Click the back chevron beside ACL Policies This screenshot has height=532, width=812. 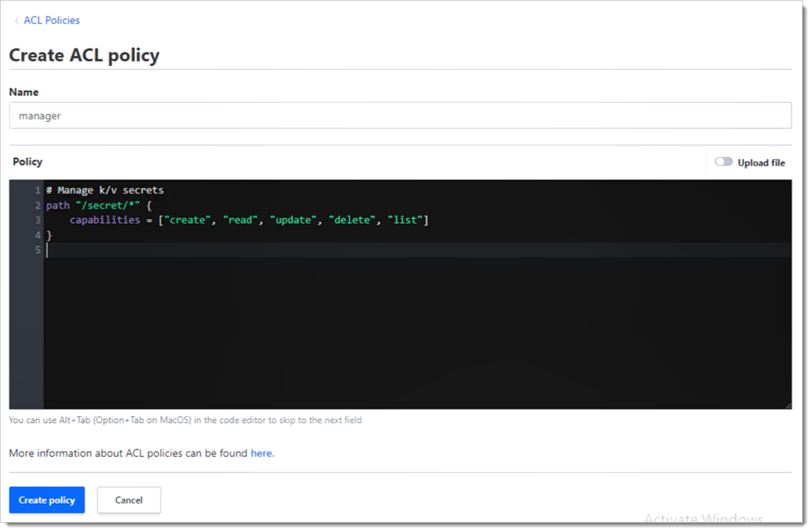(16, 21)
